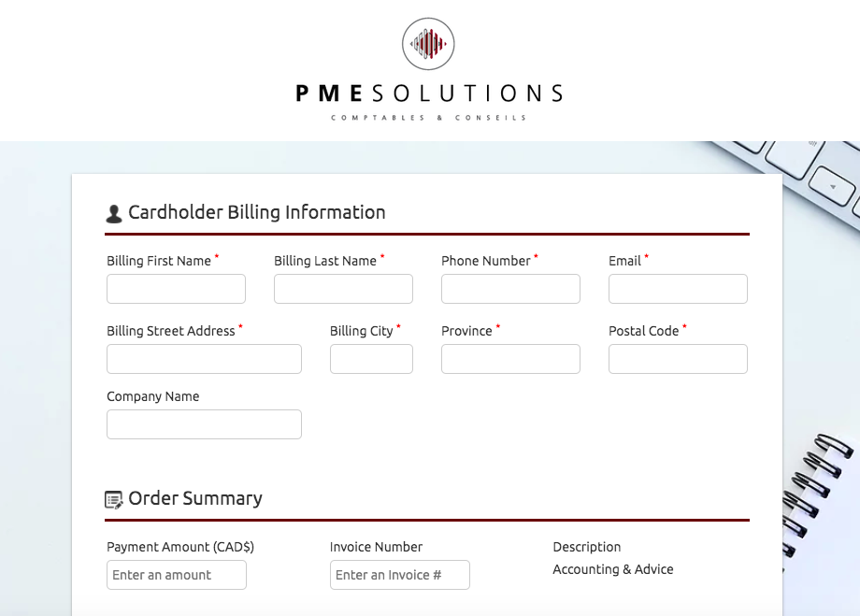Click the Cardholder Billing Information heading

click(x=256, y=212)
